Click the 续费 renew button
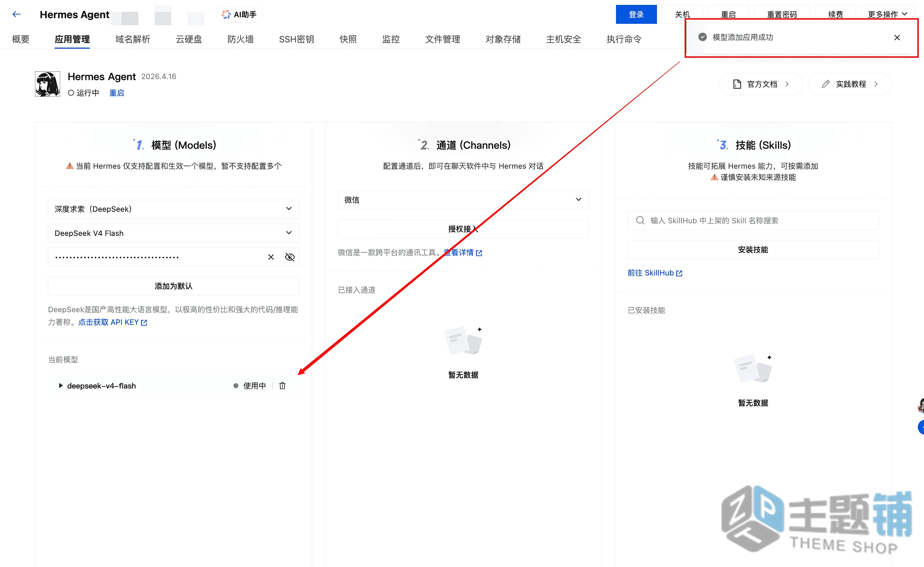Viewport: 924px width, 567px height. (835, 14)
